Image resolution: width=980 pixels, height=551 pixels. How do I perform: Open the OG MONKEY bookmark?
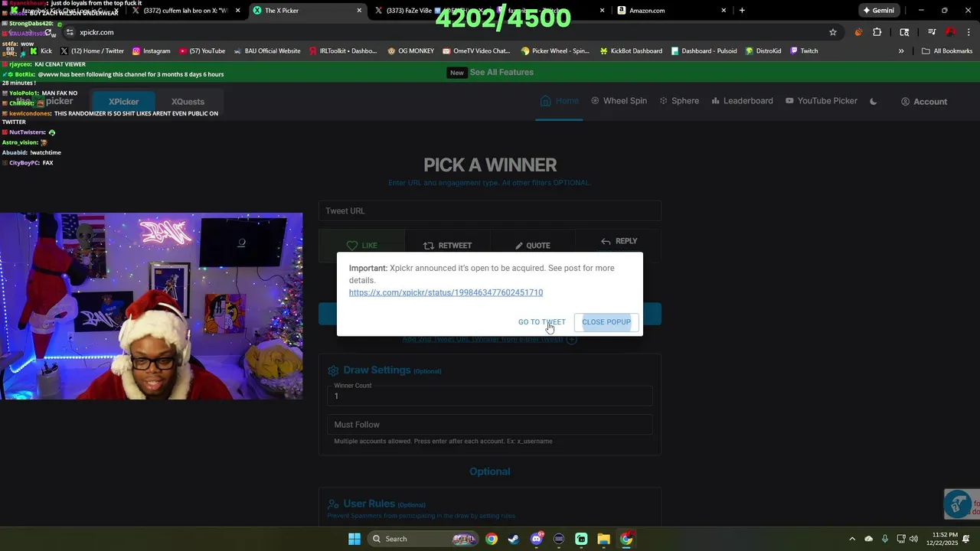click(410, 51)
